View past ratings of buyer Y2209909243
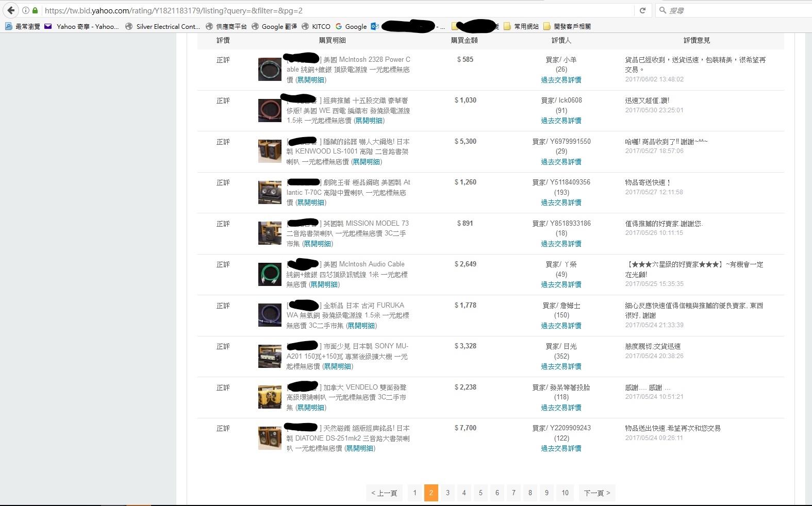The width and height of the screenshot is (812, 506). (561, 448)
